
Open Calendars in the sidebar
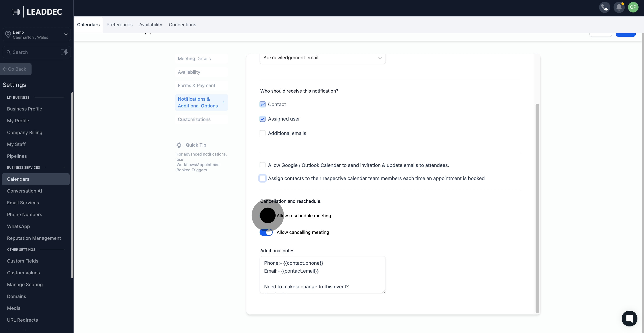(35, 179)
